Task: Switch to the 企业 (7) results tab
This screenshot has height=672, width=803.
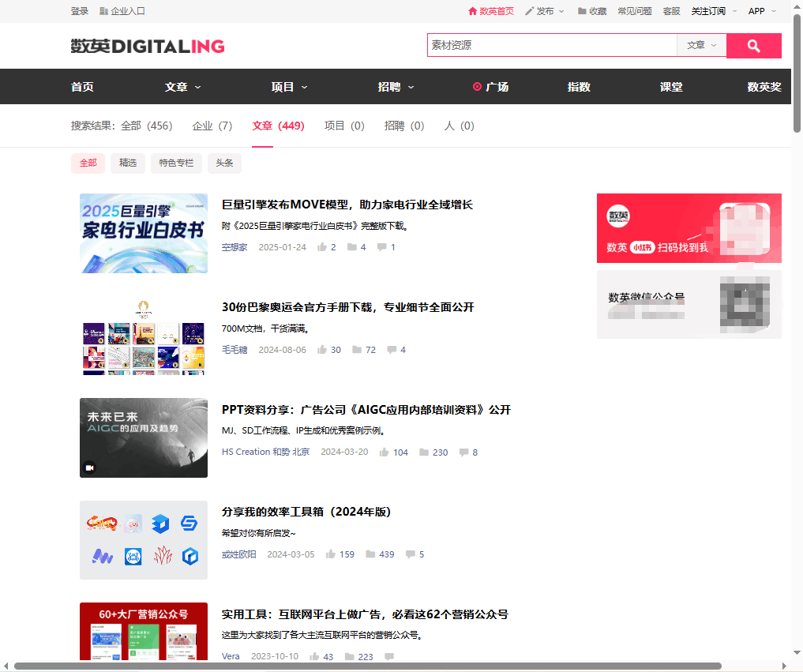Action: click(x=212, y=126)
